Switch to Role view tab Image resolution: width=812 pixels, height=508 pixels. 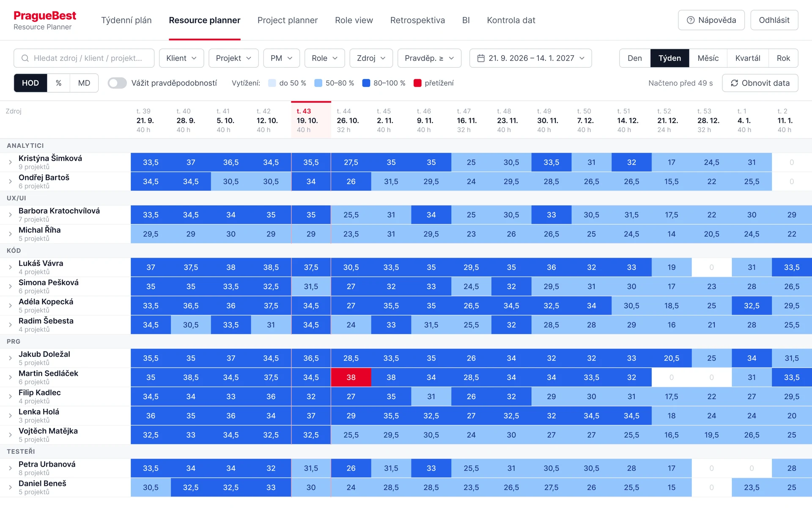[x=354, y=20]
